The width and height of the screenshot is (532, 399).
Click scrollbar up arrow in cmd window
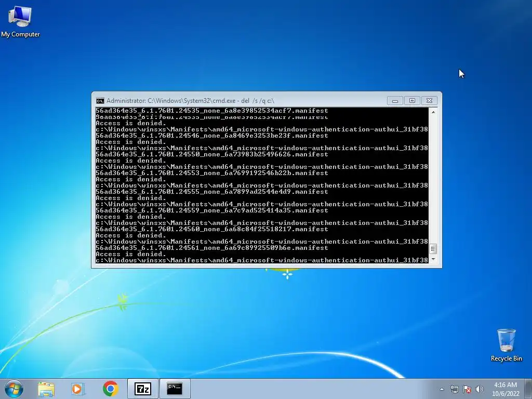pyautogui.click(x=433, y=112)
